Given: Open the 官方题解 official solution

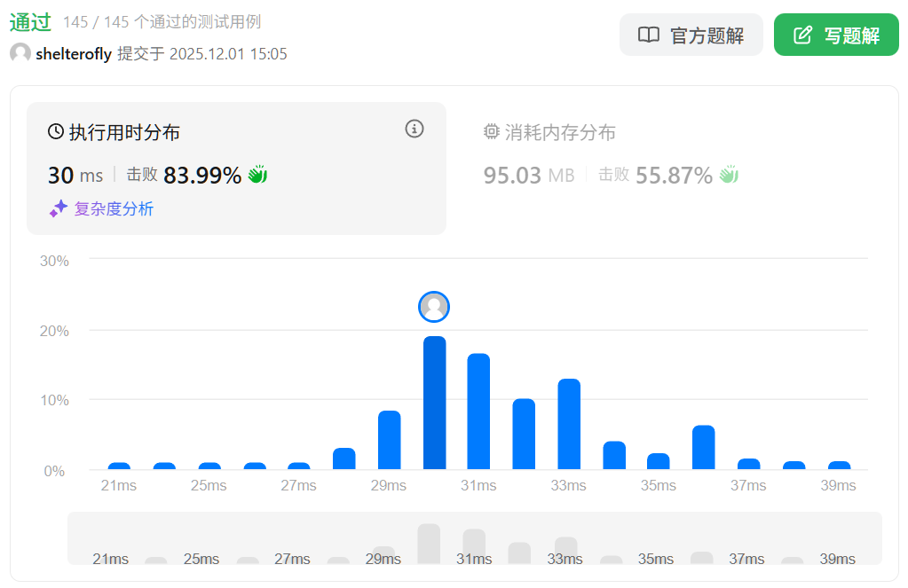Looking at the screenshot, I should pos(691,35).
